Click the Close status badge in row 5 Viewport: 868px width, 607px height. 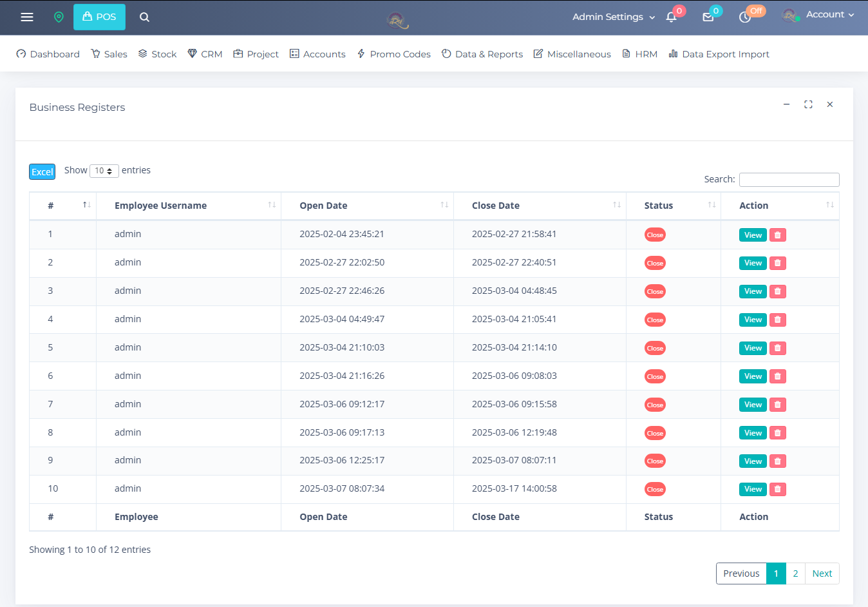(655, 348)
